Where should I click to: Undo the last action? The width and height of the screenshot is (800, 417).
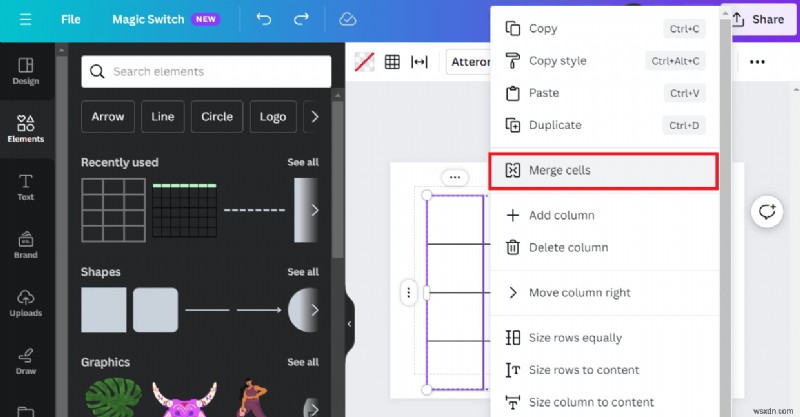point(264,19)
